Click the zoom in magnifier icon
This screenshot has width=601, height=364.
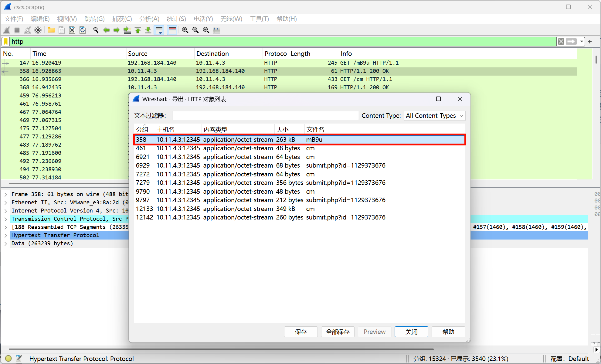point(185,30)
